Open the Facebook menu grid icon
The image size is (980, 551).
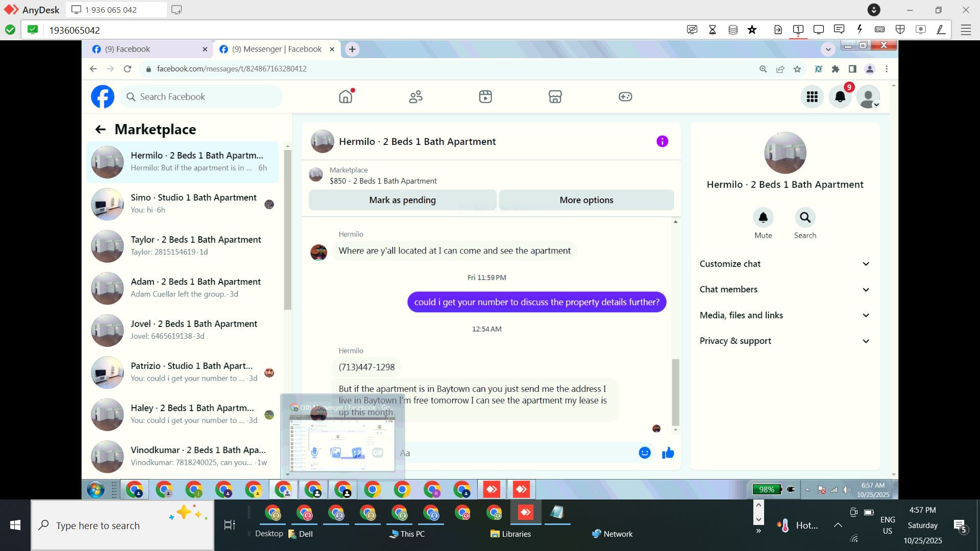click(812, 96)
